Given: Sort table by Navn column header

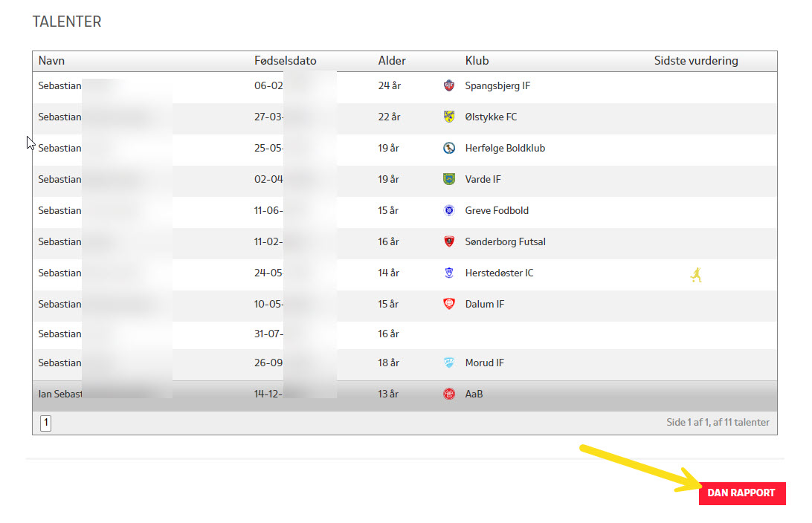Looking at the screenshot, I should pyautogui.click(x=52, y=61).
